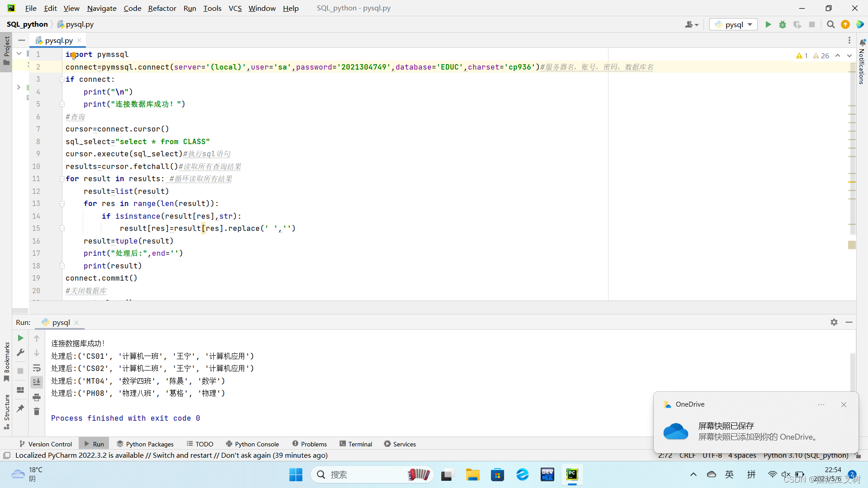Run pysql with the green play button
Image resolution: width=868 pixels, height=488 pixels.
click(x=768, y=24)
